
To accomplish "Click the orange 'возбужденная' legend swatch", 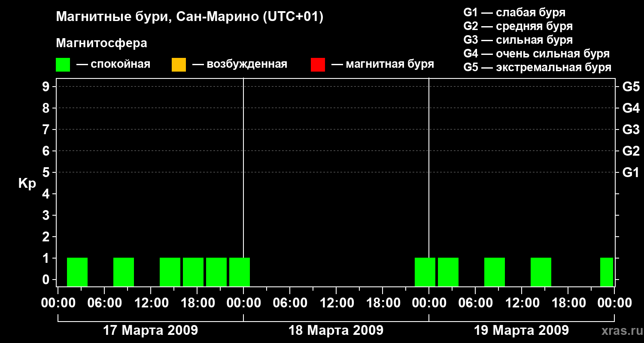I will pos(179,64).
